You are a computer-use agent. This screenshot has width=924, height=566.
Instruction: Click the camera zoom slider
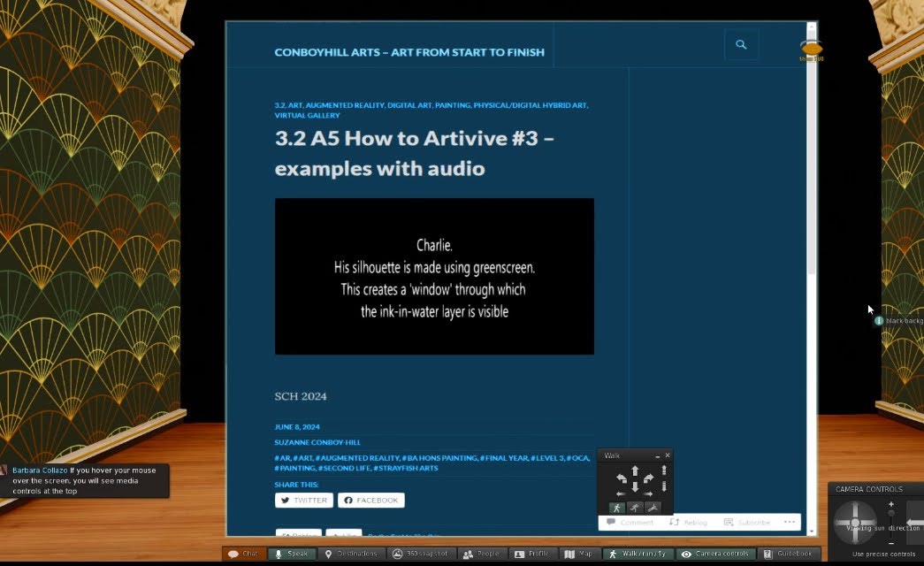pyautogui.click(x=890, y=523)
